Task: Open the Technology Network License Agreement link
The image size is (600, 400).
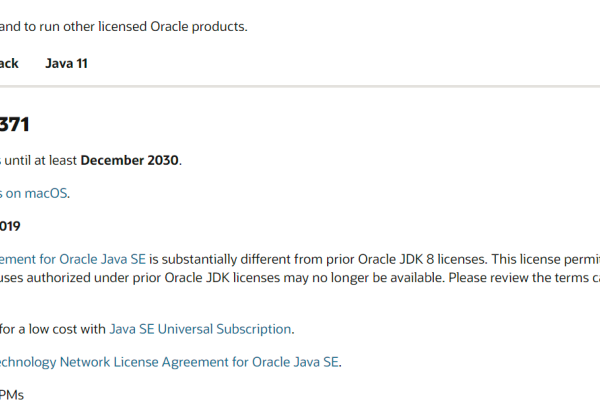Action: tap(169, 361)
